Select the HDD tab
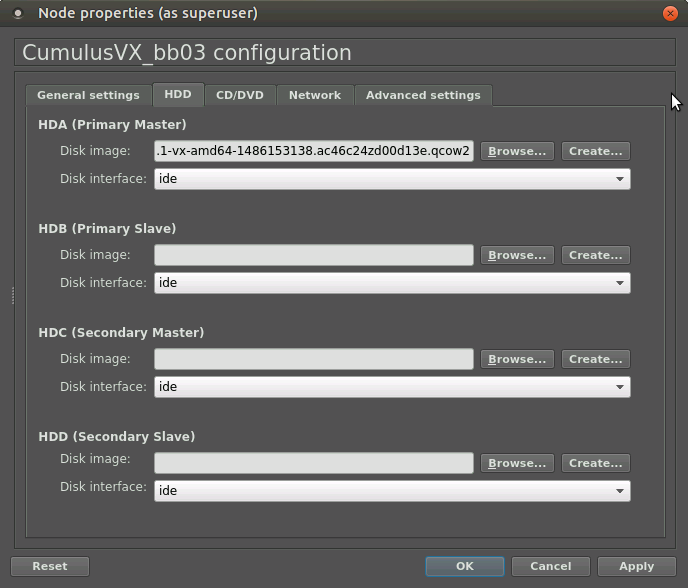The width and height of the screenshot is (688, 588). coord(178,94)
